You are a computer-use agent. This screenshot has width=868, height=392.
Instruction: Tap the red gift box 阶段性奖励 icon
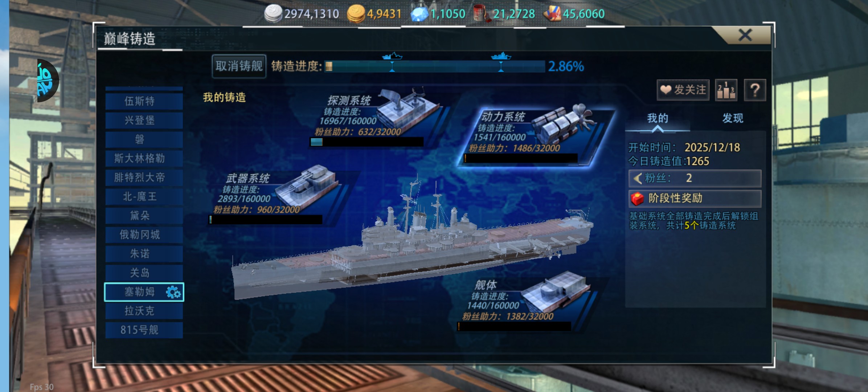(x=637, y=198)
